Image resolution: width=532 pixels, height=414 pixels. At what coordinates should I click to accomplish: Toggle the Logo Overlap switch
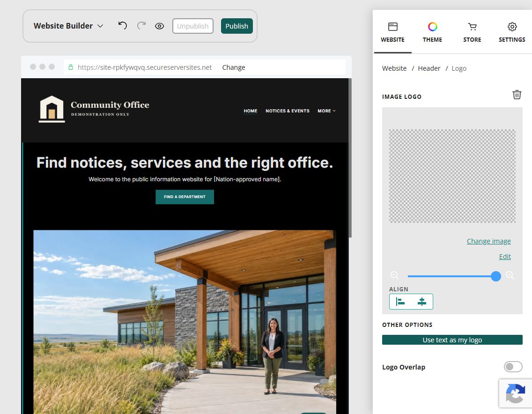click(513, 367)
